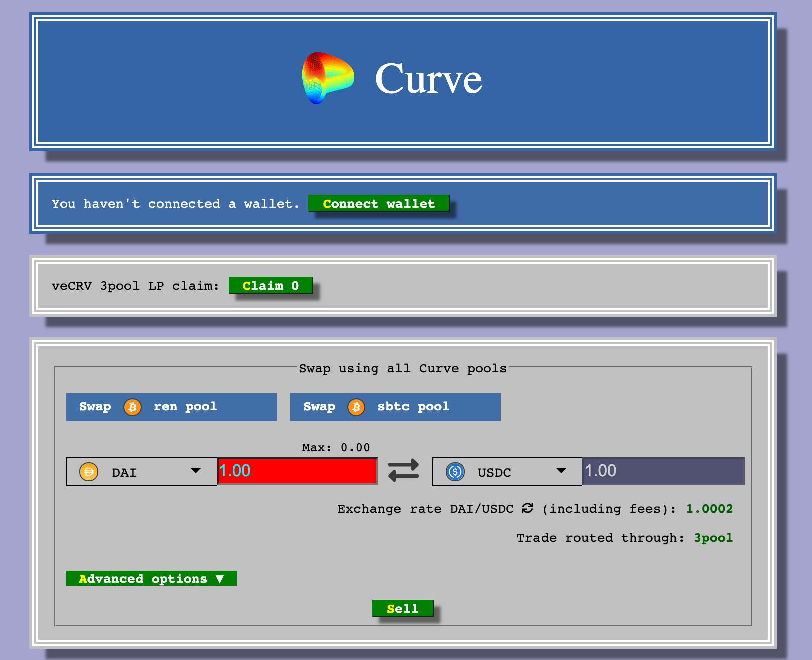Open the Swap sbtc pool tab
Screen dimensions: 812x660
click(395, 407)
